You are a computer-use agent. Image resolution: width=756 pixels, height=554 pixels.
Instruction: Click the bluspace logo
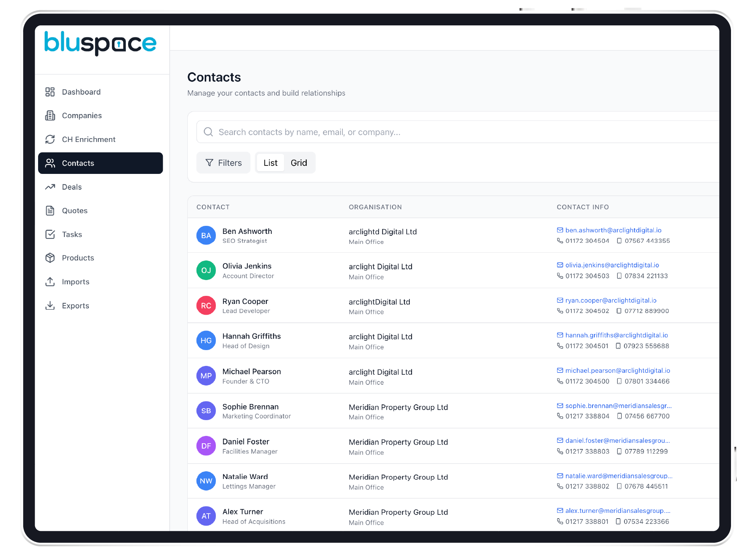click(100, 43)
